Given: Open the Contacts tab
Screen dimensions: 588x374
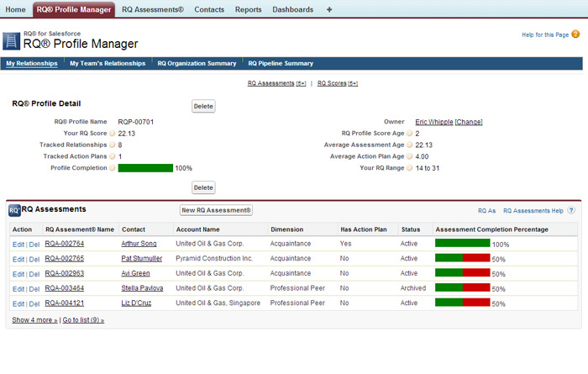Looking at the screenshot, I should [x=209, y=10].
